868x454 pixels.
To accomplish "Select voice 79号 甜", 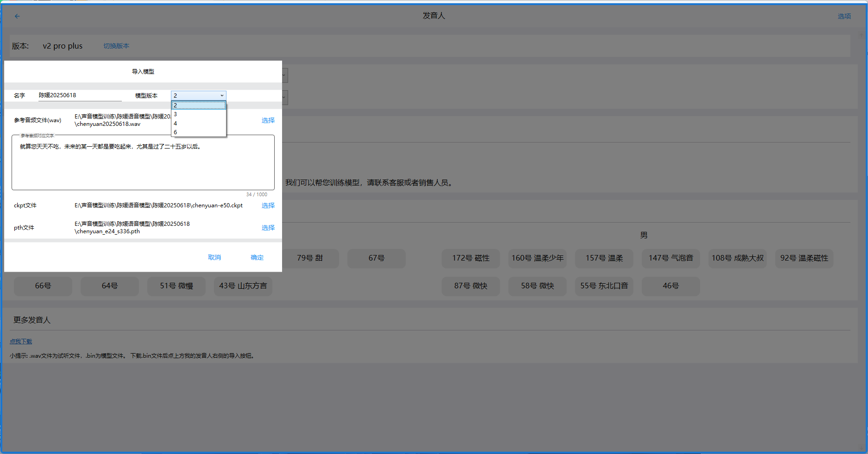I will pos(310,258).
